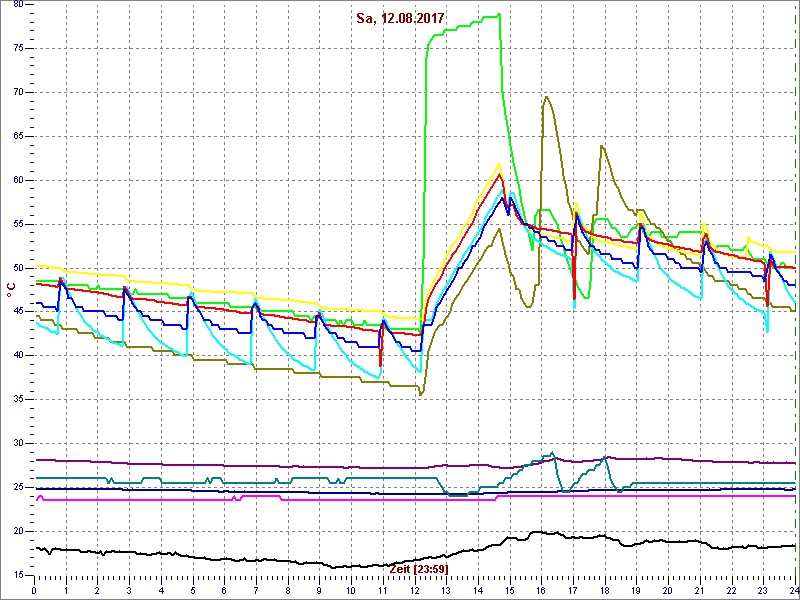Click hour 7 on the time axis
This screenshot has height=600, width=800.
pos(256,590)
